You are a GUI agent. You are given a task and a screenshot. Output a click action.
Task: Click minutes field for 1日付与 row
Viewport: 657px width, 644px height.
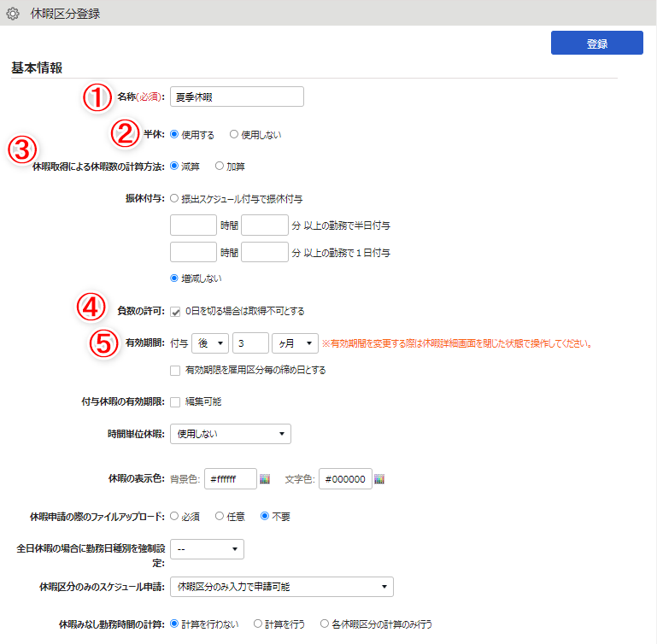point(265,252)
